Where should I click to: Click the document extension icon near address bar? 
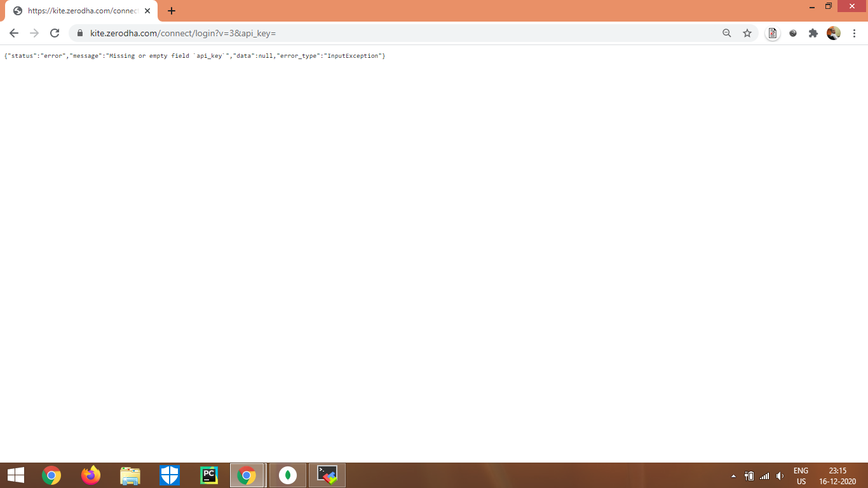click(772, 33)
